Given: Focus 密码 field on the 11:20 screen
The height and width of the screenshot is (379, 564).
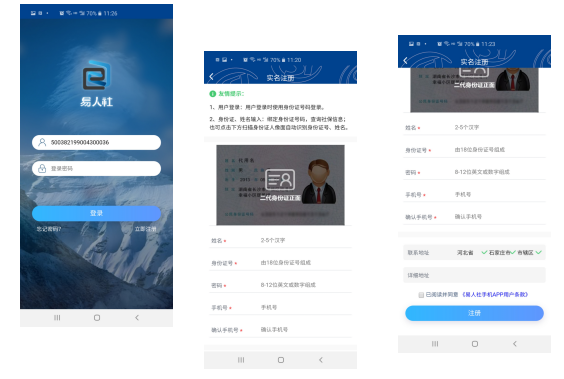Looking at the screenshot, I should pyautogui.click(x=280, y=285).
